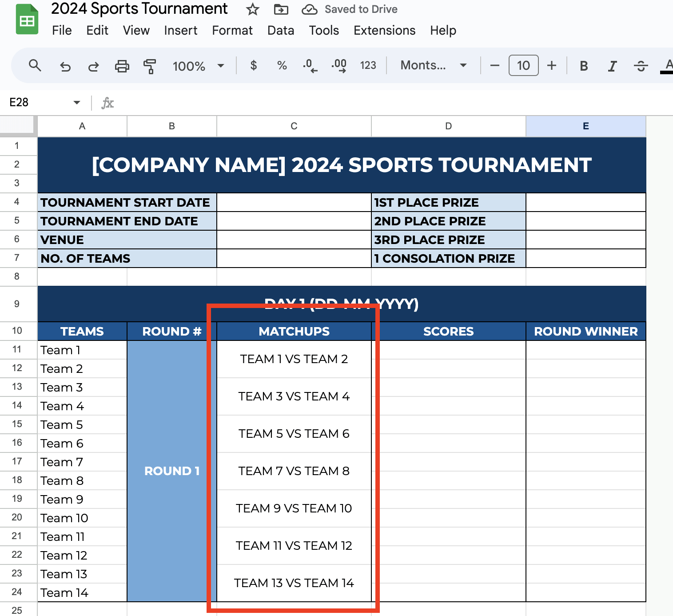Decrease decimal places
This screenshot has width=673, height=616.
[310, 66]
